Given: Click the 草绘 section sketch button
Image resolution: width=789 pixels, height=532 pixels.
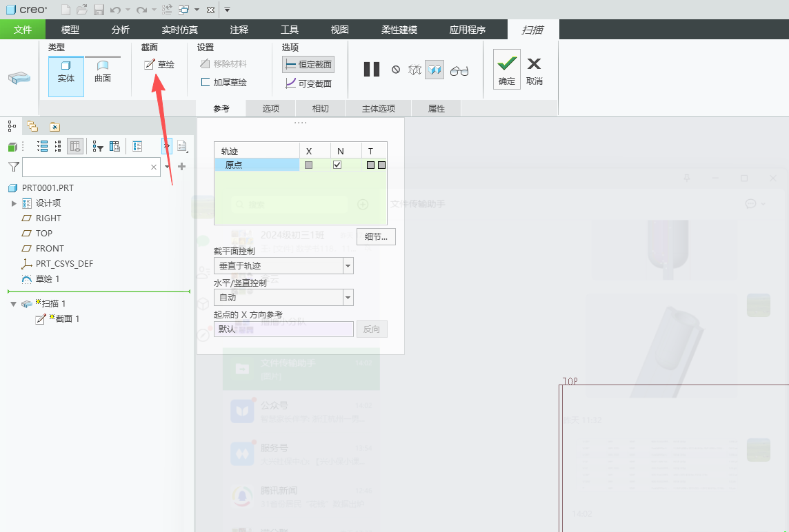Looking at the screenshot, I should [x=159, y=64].
